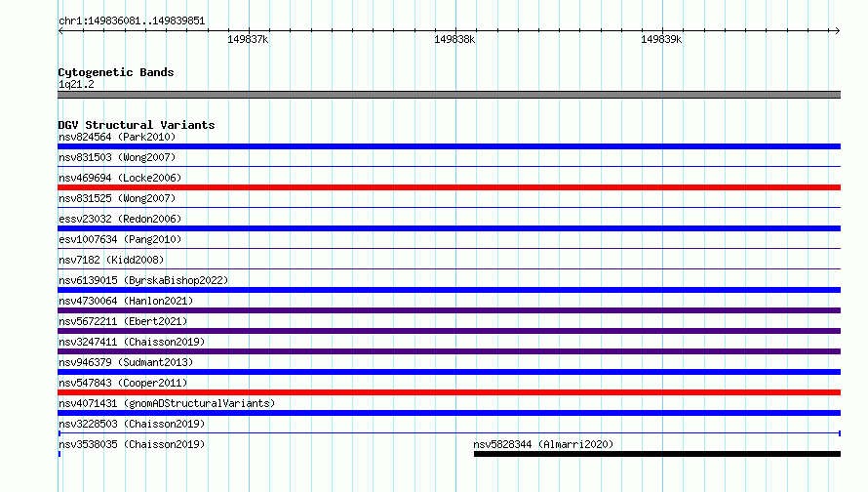
Task: Open variant nsv5828344 (Almarri2020) label
Action: pyautogui.click(x=543, y=444)
